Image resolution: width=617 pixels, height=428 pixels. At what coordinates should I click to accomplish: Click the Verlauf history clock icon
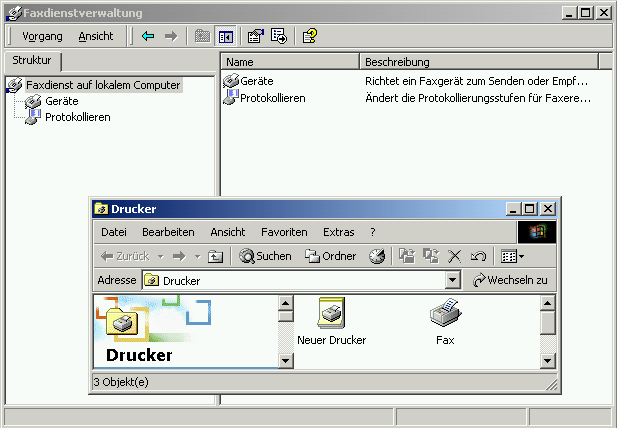click(x=377, y=256)
